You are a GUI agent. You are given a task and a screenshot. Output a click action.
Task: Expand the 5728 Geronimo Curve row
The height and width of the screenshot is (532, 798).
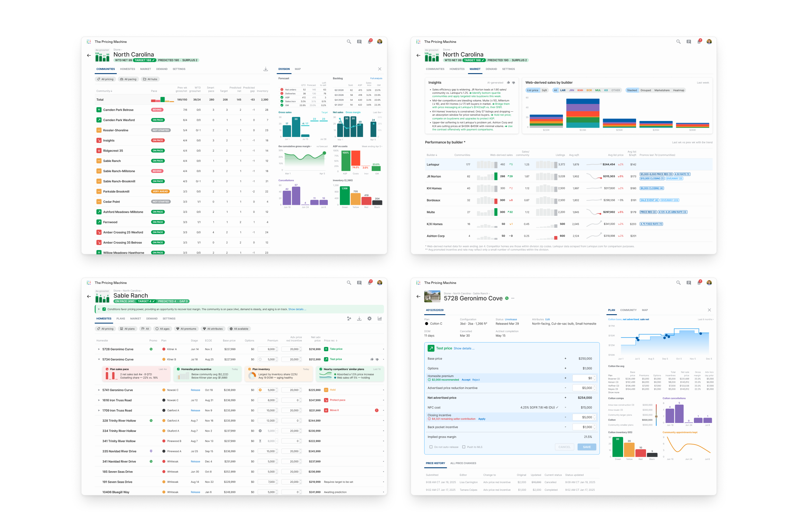tap(99, 349)
